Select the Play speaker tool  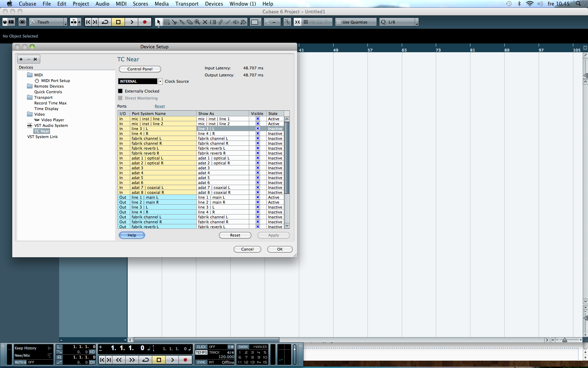[236, 22]
